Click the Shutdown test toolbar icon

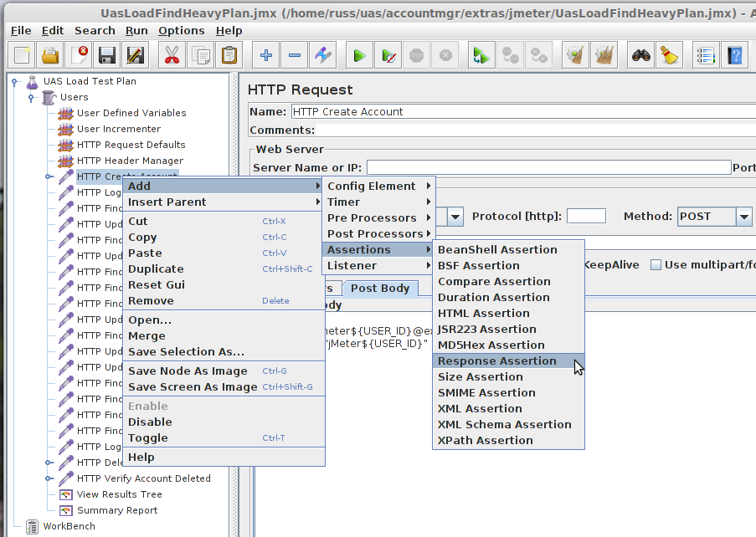pyautogui.click(x=445, y=55)
